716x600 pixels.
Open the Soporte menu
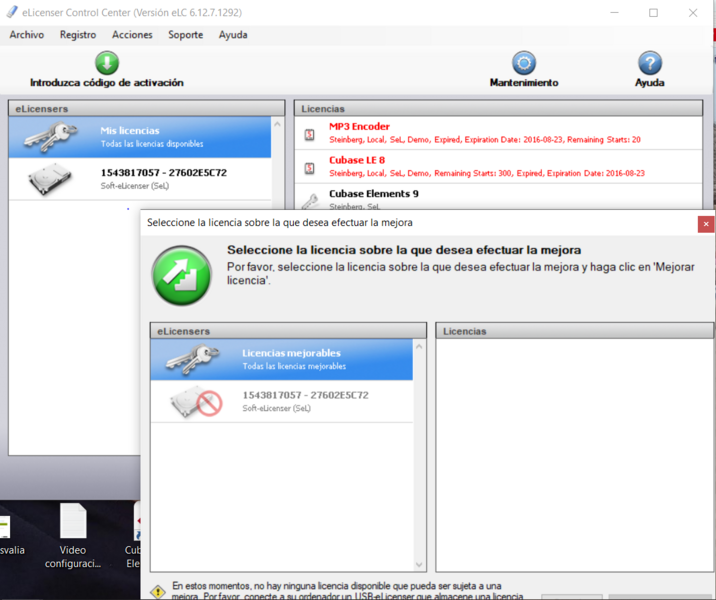pos(185,35)
